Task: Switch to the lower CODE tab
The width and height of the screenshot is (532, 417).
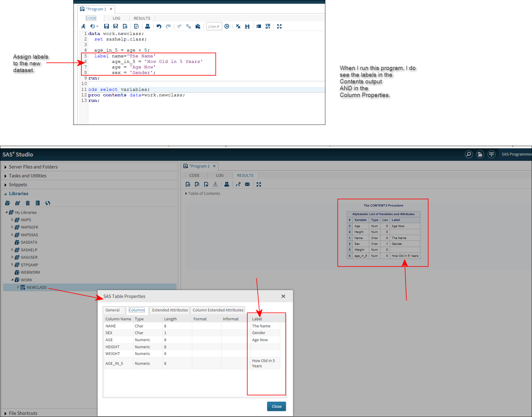Action: (194, 176)
